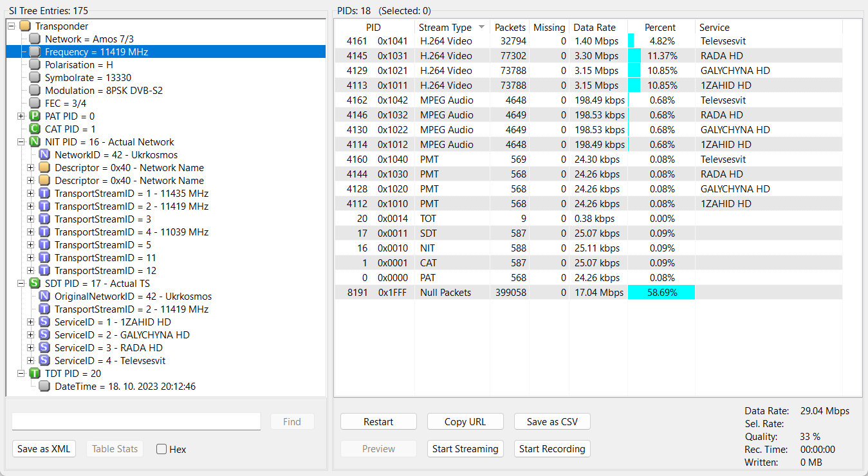Select the 17 0x0011 SDT row
868x476 pixels.
pyautogui.click(x=589, y=233)
